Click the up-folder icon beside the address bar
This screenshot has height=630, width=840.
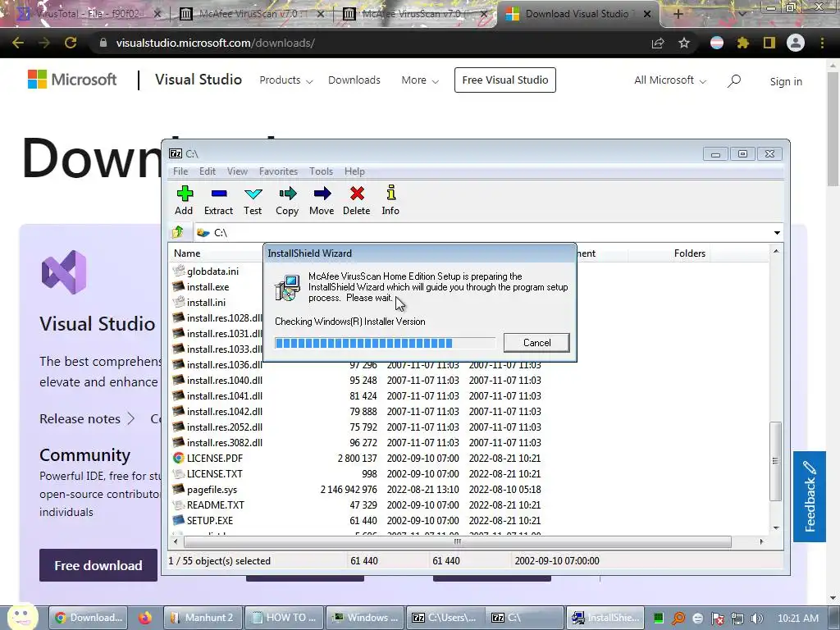tap(178, 232)
